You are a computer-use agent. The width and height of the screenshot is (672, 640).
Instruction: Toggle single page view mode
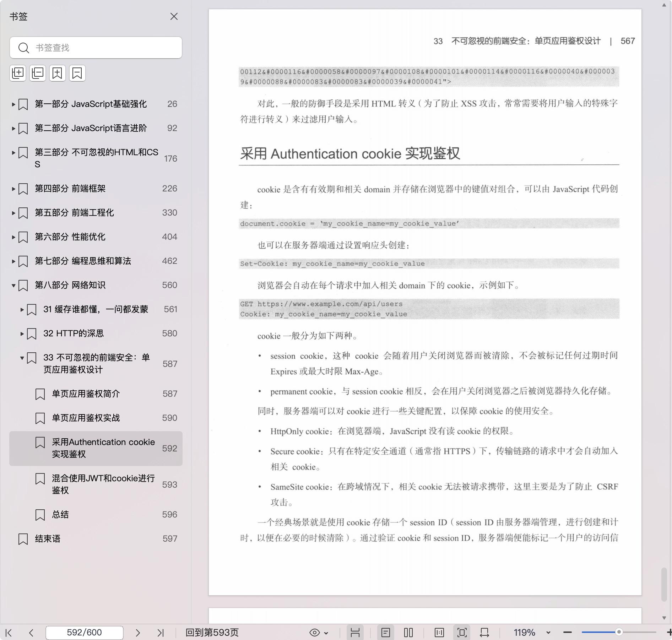pos(386,633)
